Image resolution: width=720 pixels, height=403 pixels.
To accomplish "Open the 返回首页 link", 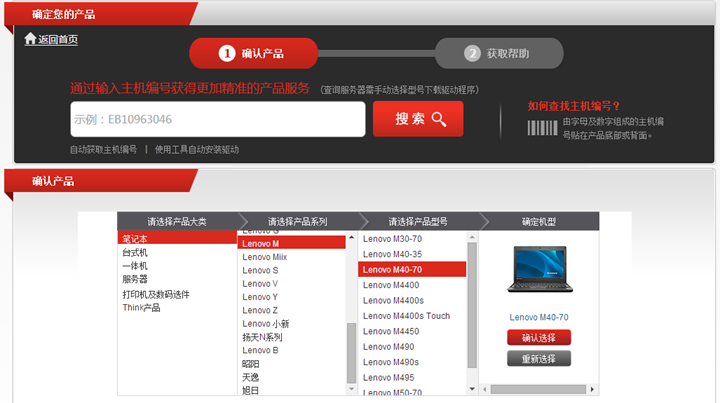I will point(57,39).
